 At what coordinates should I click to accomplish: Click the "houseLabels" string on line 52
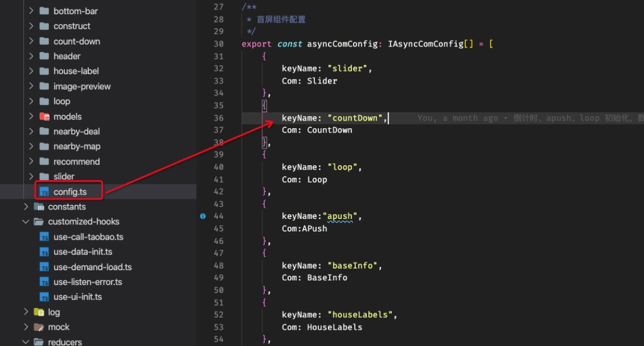(x=360, y=315)
